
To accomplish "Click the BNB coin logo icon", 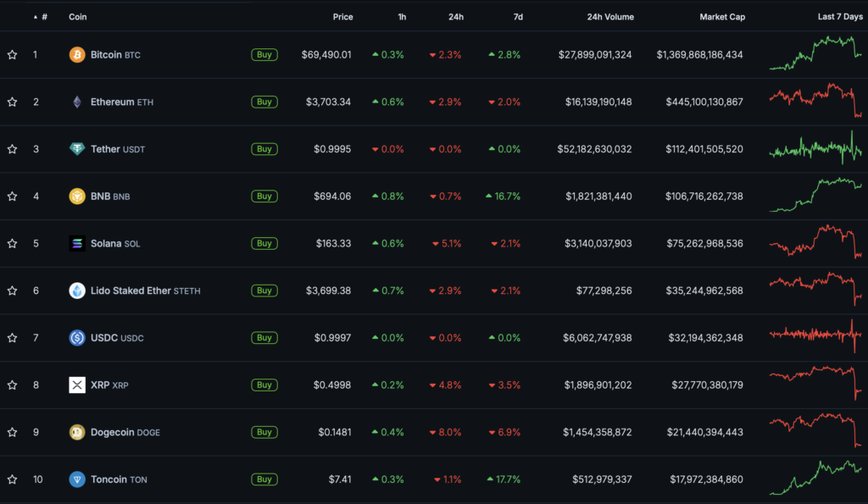I will point(77,197).
